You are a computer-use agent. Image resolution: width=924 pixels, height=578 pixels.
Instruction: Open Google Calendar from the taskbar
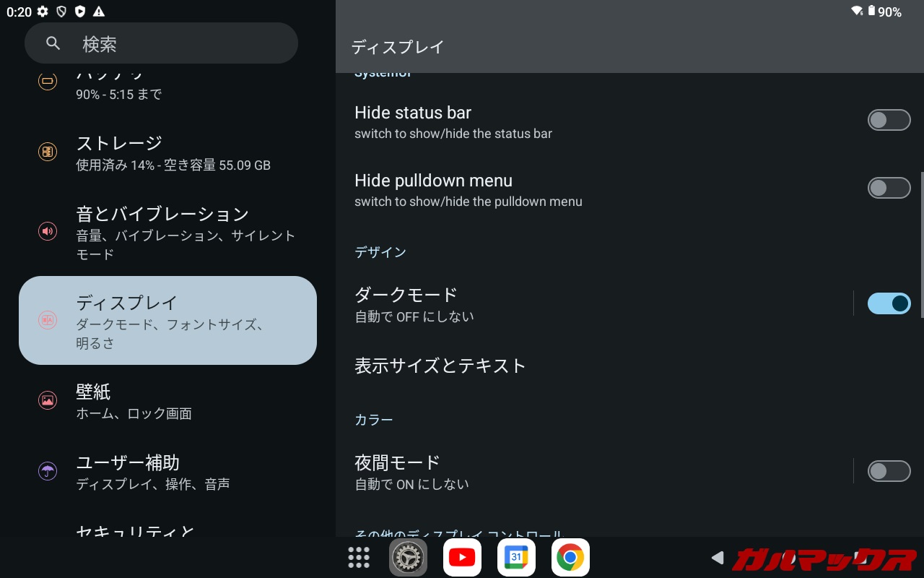(x=516, y=557)
